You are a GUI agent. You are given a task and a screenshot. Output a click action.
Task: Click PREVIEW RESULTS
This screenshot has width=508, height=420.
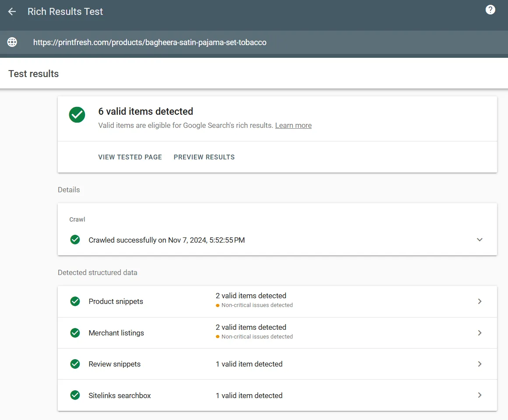tap(204, 157)
